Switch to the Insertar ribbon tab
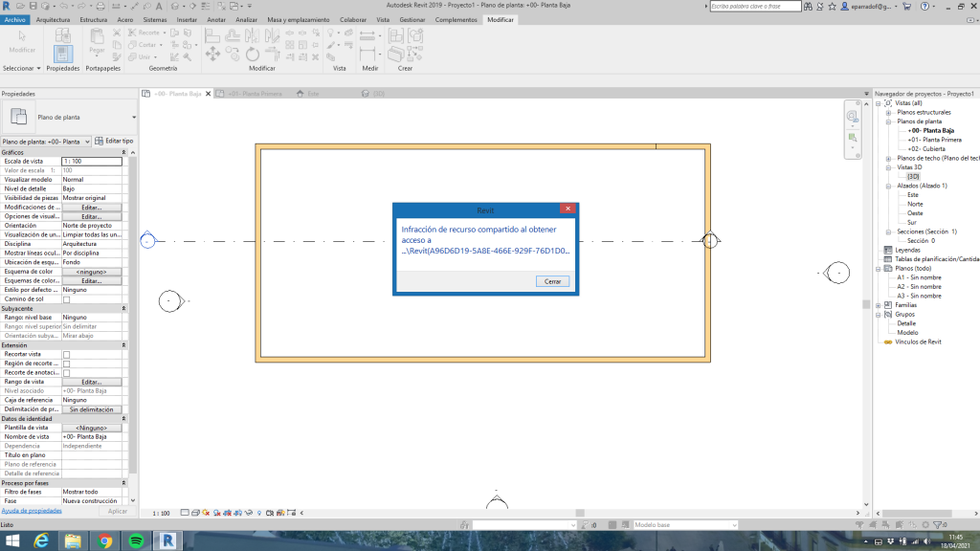The height and width of the screenshot is (551, 980). (187, 20)
